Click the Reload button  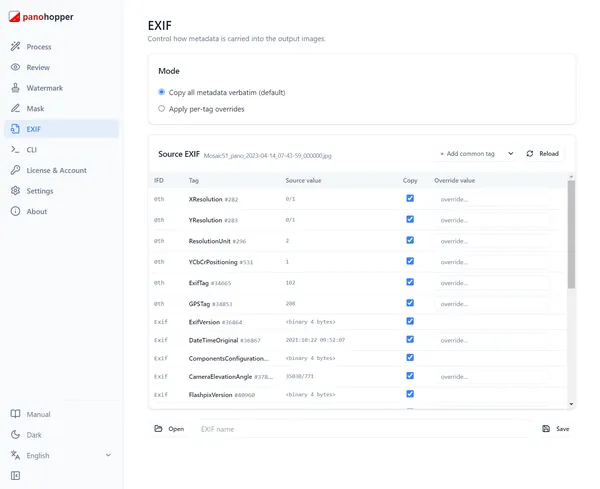point(543,153)
